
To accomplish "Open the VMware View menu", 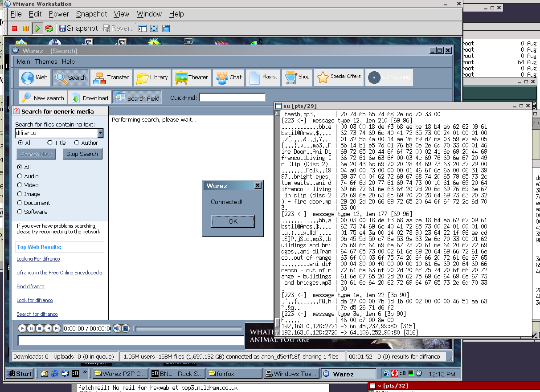I will click(122, 14).
